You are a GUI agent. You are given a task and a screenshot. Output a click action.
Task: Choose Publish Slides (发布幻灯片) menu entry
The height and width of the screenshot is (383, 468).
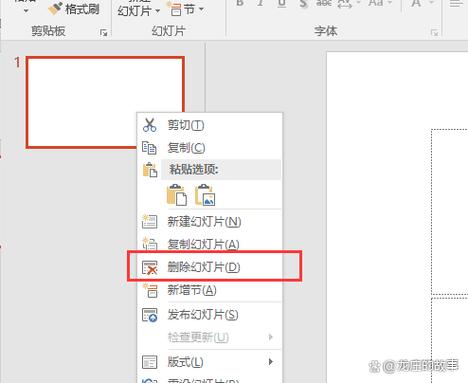(210, 314)
